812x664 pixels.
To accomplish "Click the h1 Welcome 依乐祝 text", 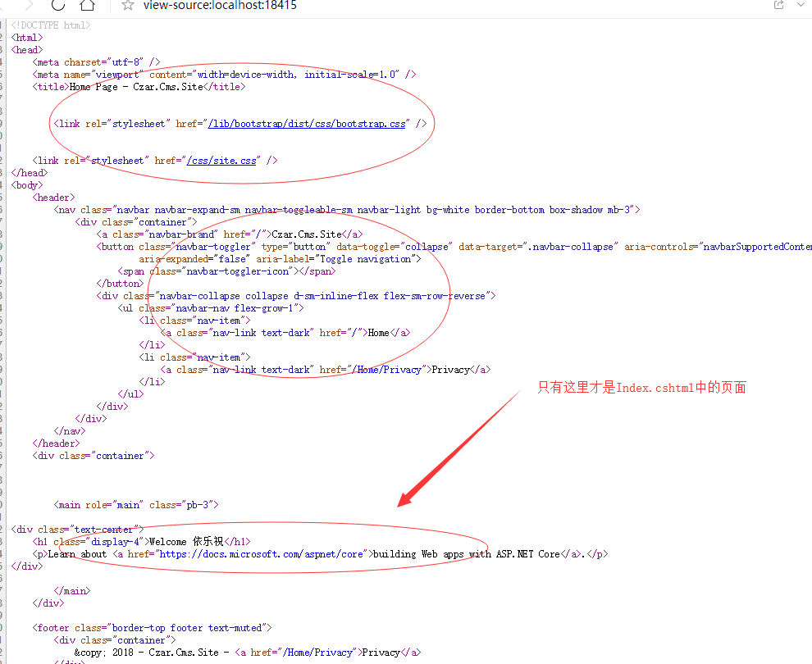I will coord(186,542).
